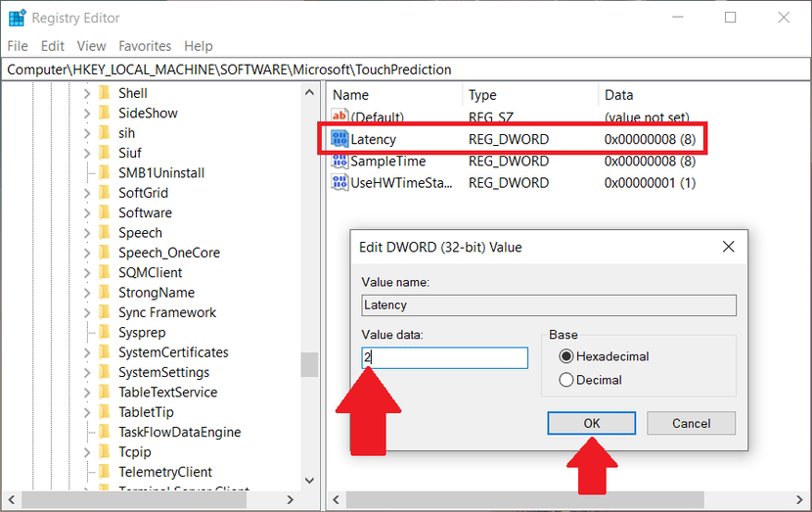Click the SideShow folder icon
812x512 pixels.
[105, 113]
